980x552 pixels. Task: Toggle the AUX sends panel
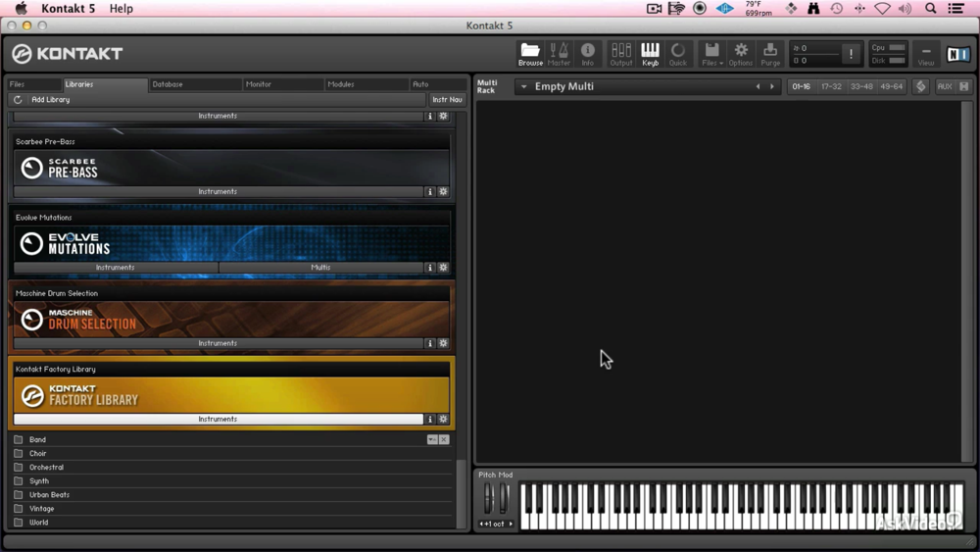tap(945, 86)
